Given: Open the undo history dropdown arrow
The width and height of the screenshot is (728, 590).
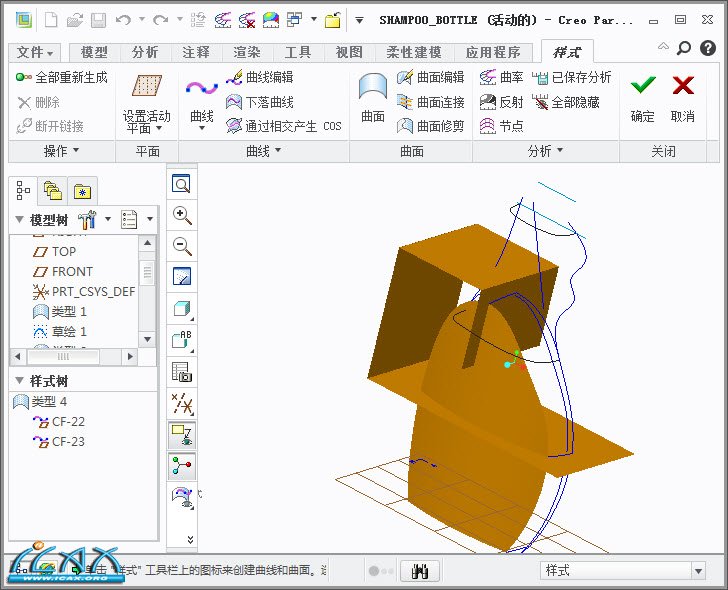Looking at the screenshot, I should (142, 19).
